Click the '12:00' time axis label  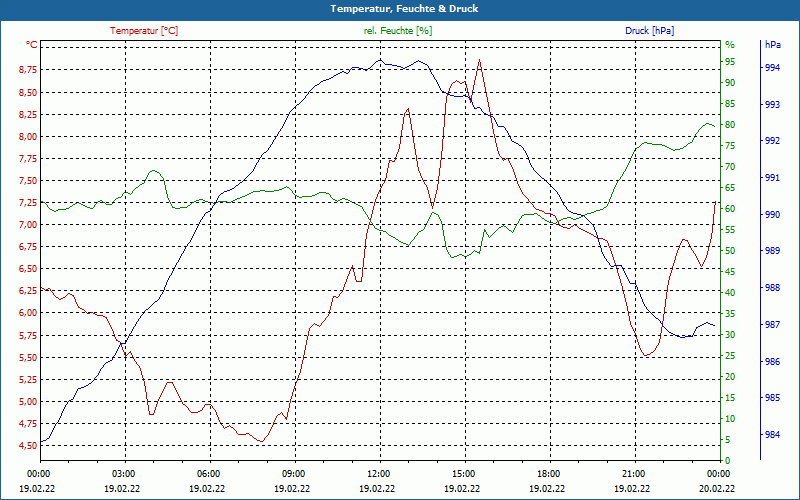pos(378,473)
